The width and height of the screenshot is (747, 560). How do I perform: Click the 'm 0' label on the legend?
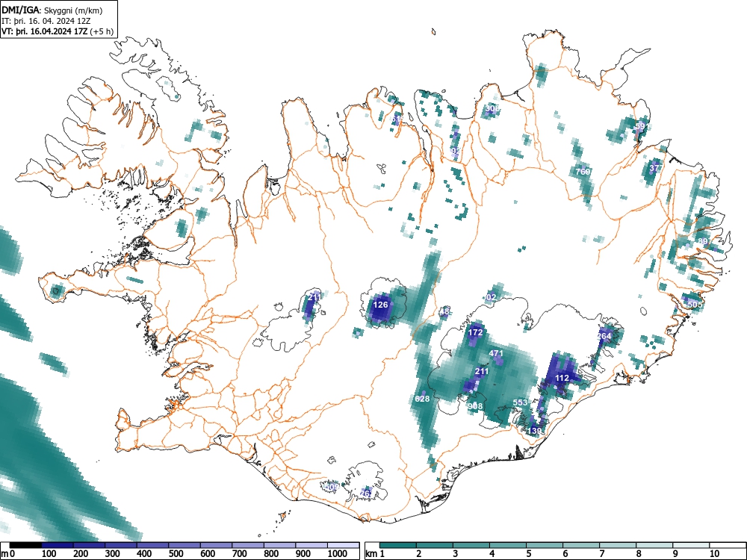click(x=8, y=553)
